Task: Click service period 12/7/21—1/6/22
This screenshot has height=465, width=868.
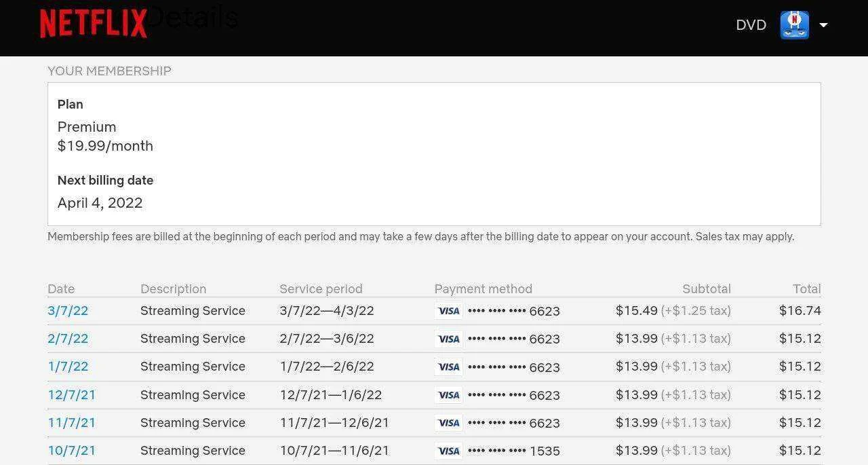Action: [x=331, y=395]
